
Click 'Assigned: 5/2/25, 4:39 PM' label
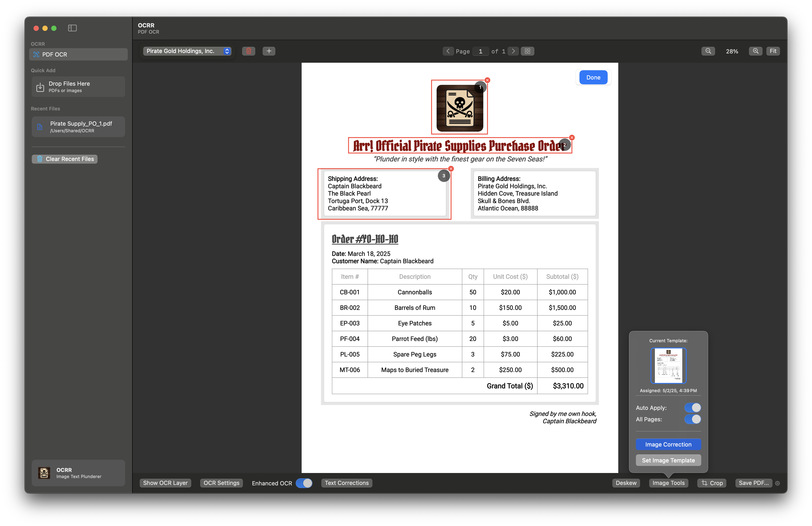click(x=668, y=390)
